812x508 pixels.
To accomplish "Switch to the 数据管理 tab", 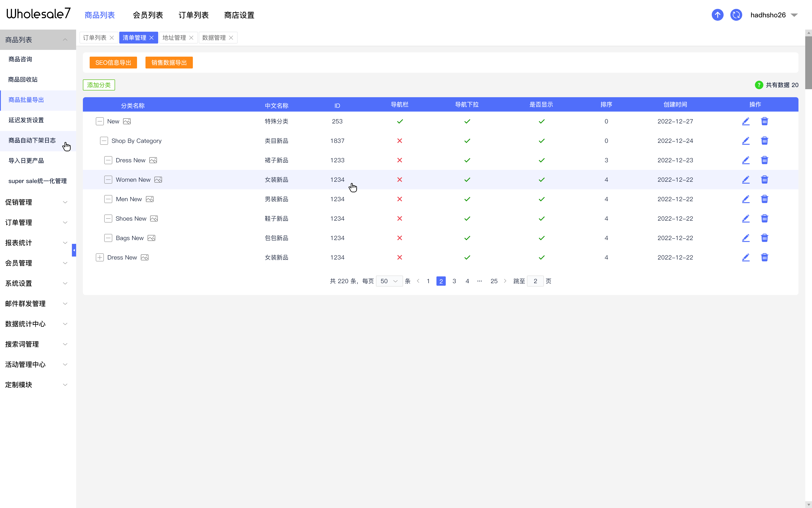I will (214, 38).
